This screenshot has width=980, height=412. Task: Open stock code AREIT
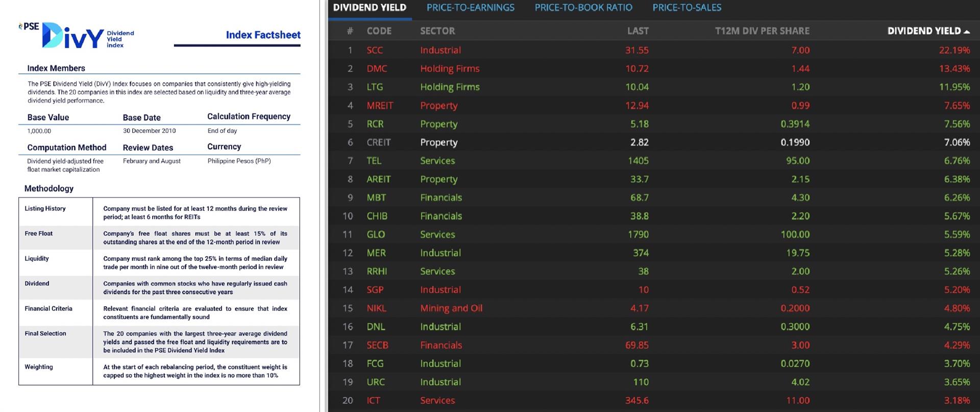(x=378, y=179)
